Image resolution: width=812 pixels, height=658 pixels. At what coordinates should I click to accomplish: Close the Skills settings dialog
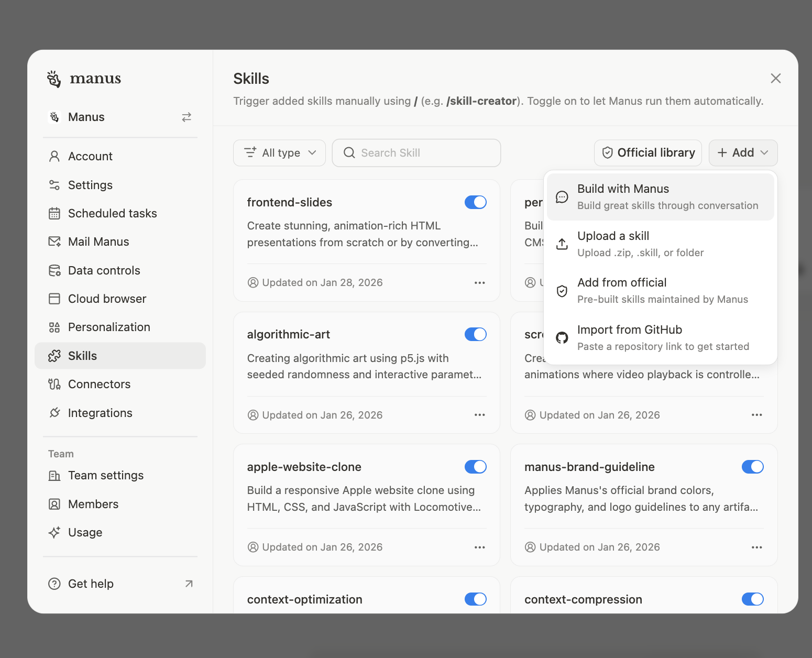[776, 79]
